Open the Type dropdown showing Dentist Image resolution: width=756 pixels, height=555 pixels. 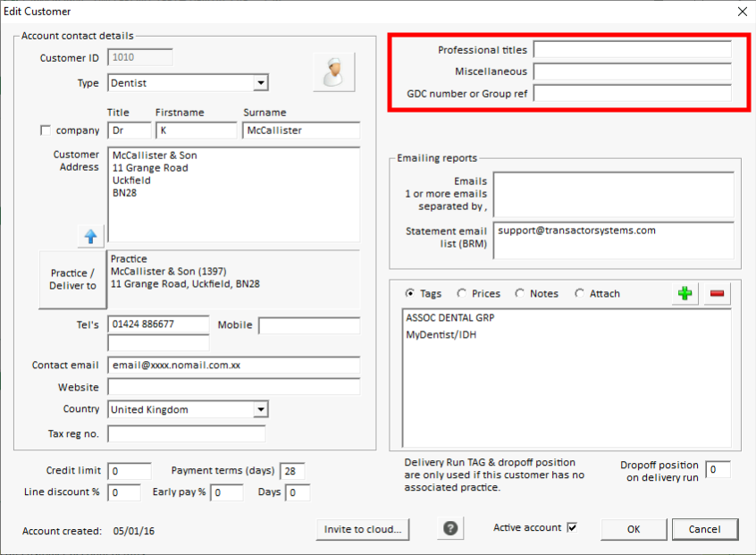pos(260,83)
